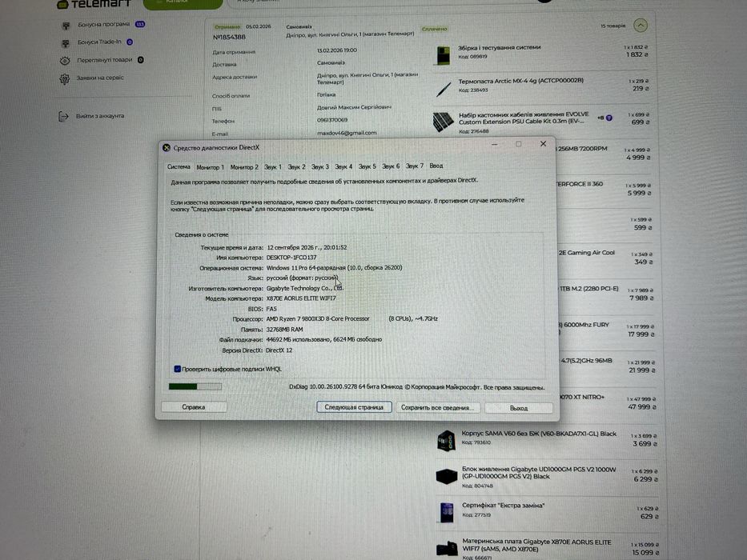The height and width of the screenshot is (560, 747).
Task: Click the Заявки на сервіс gear icon
Action: (x=64, y=78)
